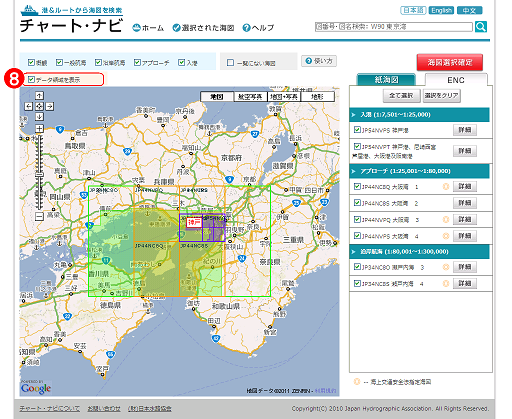Zoom in with the map plus button
Image resolution: width=512 pixels, height=419 pixels.
click(x=39, y=129)
